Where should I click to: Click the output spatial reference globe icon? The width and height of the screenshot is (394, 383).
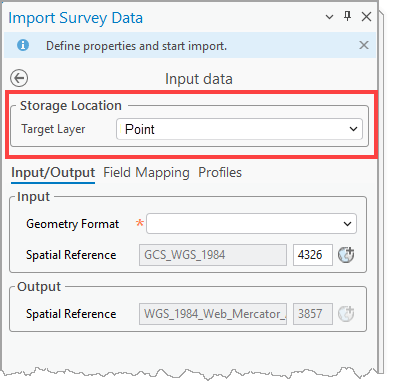pyautogui.click(x=346, y=314)
